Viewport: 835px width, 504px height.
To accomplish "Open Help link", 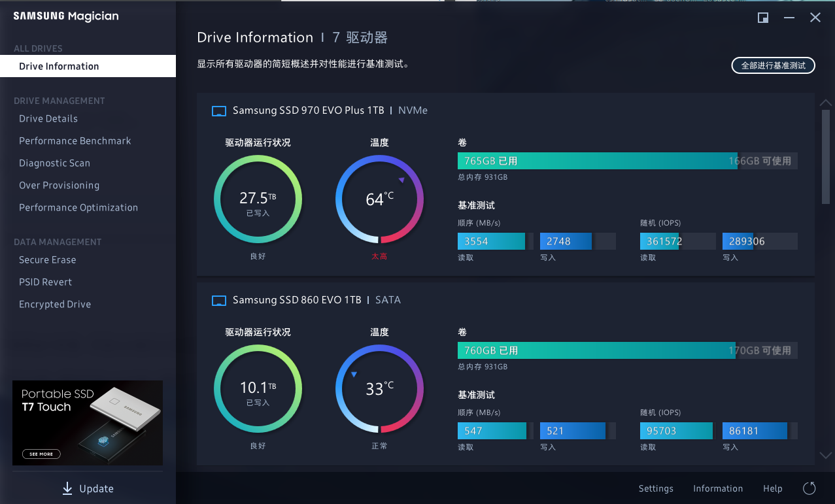I will tap(773, 488).
